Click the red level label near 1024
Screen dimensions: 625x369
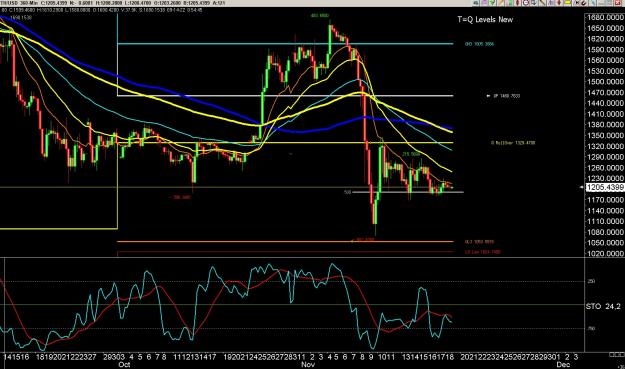tap(482, 252)
